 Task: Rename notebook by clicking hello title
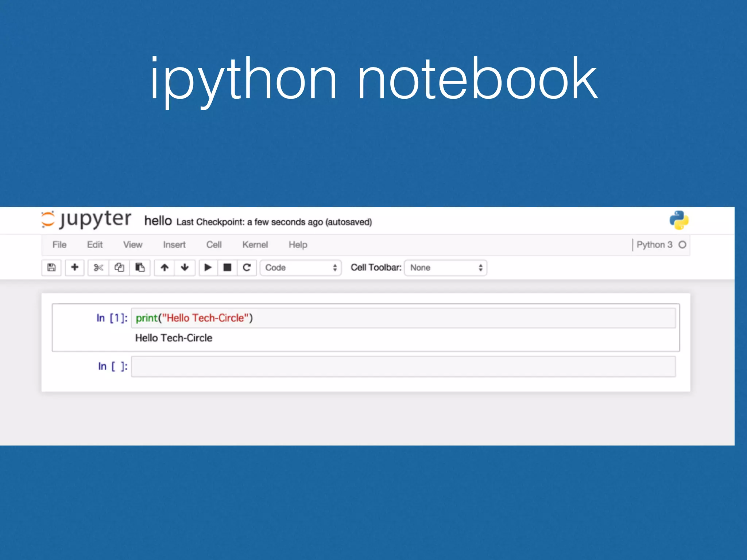tap(158, 221)
